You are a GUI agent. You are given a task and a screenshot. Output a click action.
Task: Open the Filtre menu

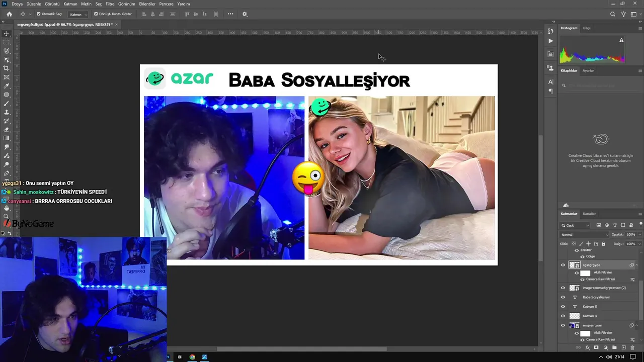click(110, 4)
